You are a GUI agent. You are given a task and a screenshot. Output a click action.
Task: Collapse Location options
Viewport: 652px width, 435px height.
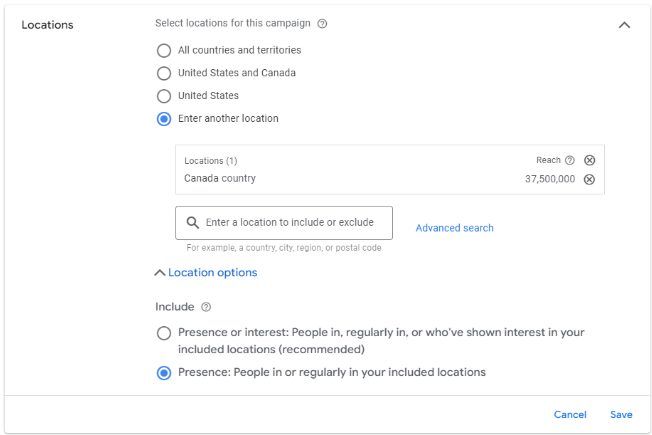click(206, 272)
